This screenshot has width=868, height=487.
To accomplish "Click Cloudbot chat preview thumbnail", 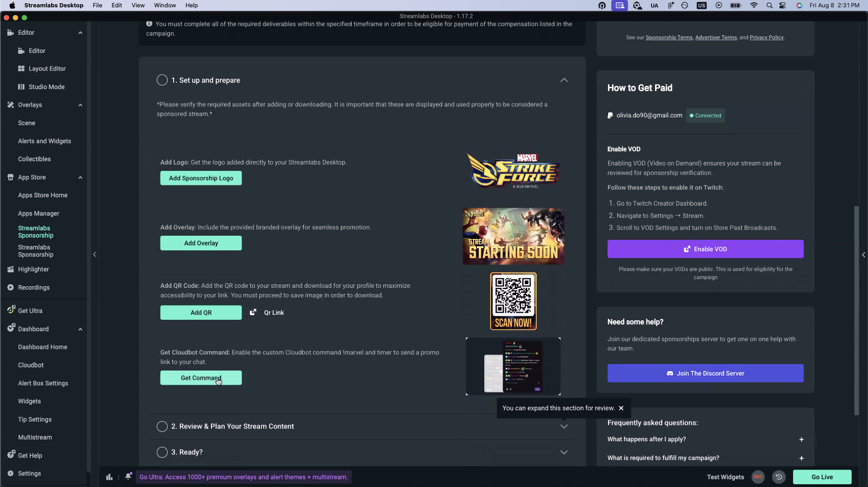I will click(x=513, y=366).
